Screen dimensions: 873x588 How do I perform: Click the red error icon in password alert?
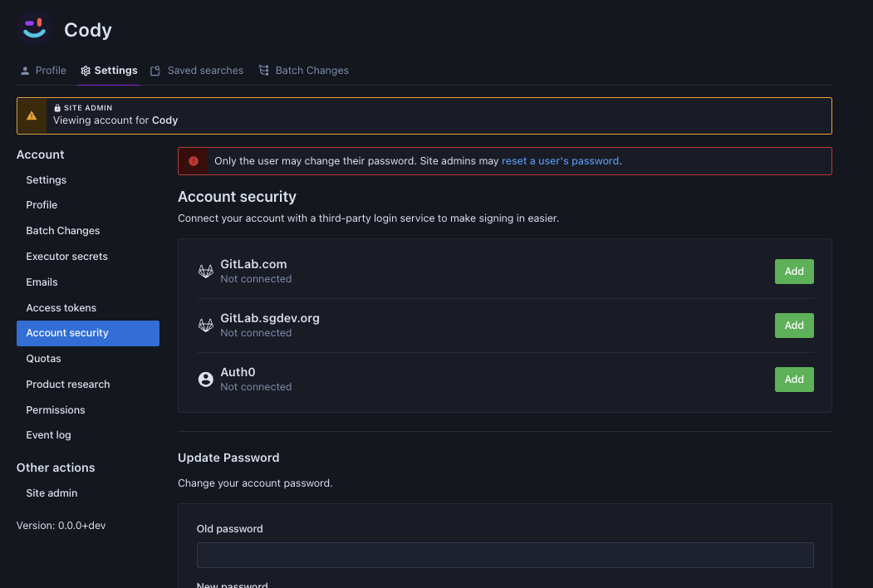pyautogui.click(x=194, y=161)
